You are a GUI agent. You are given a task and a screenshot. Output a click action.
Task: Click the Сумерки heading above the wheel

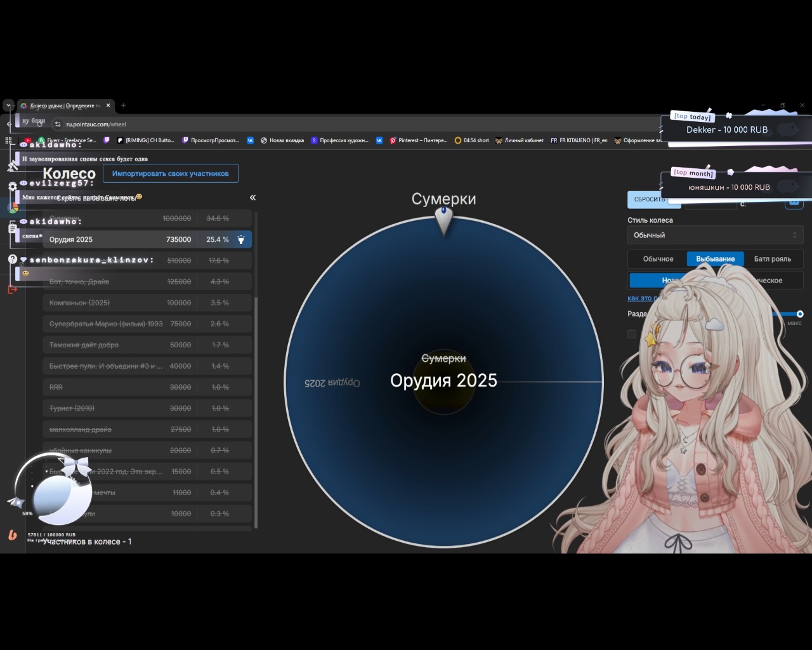[x=443, y=199]
